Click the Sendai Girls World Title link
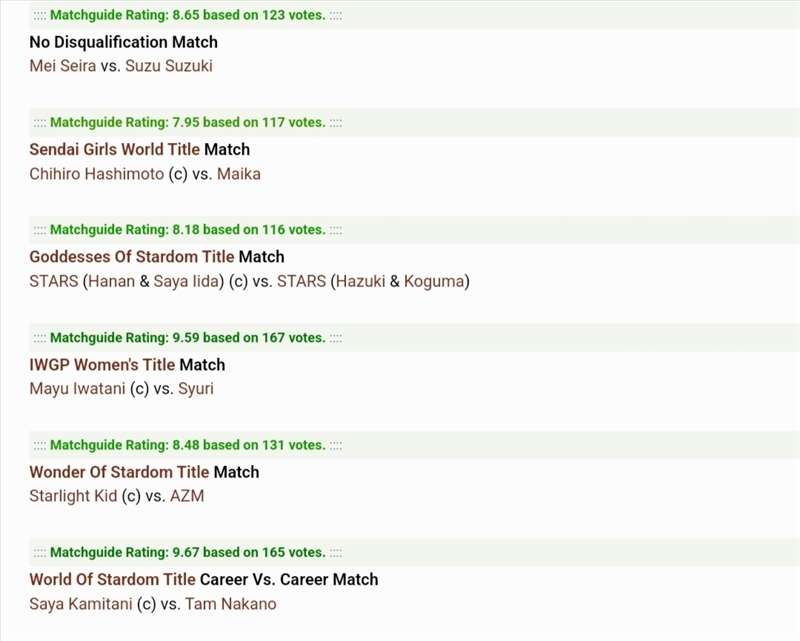 [114, 150]
